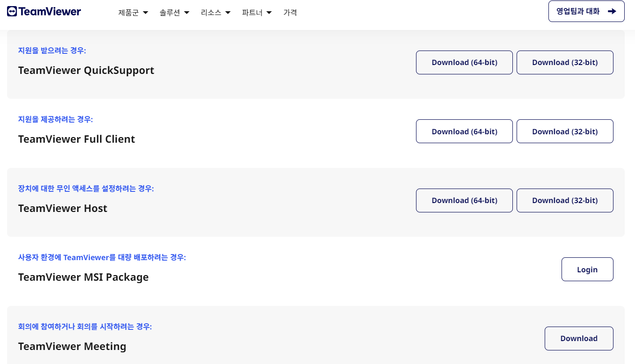Click the 장치에 대한 무인 액세스 label
Image resolution: width=635 pixels, height=364 pixels.
(86, 189)
